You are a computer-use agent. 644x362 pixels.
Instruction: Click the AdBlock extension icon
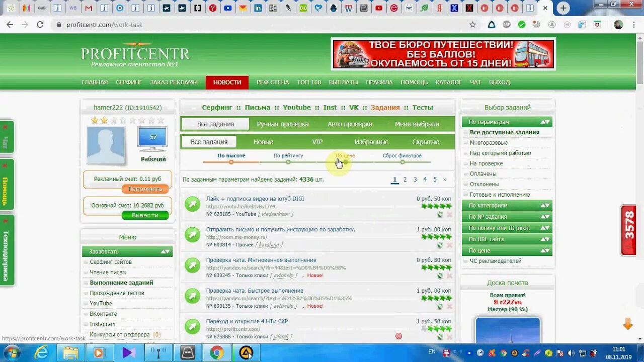[507, 24]
